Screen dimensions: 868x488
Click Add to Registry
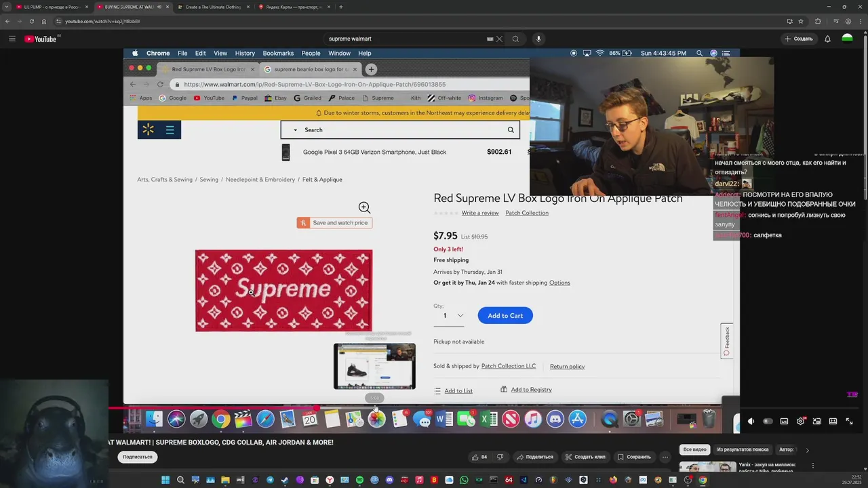point(526,390)
